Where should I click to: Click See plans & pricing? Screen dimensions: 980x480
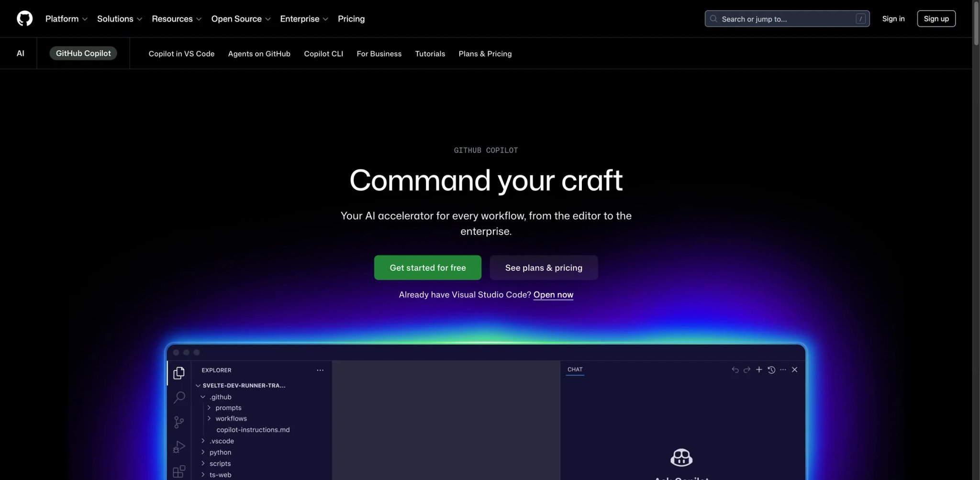pos(544,268)
